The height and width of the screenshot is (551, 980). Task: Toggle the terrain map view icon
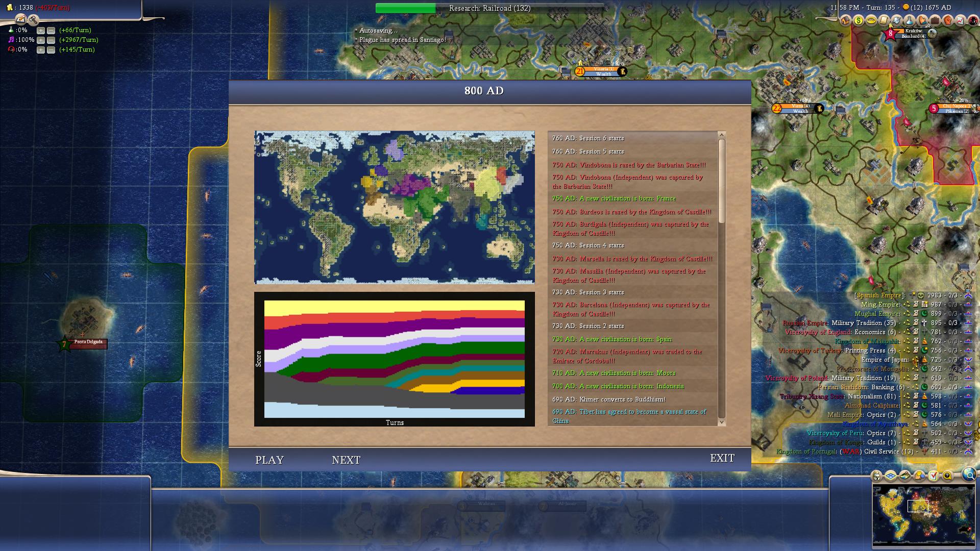pyautogui.click(x=905, y=476)
